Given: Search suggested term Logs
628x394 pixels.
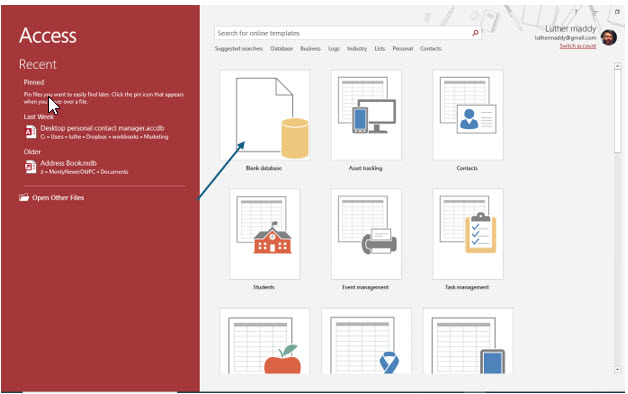Looking at the screenshot, I should (x=334, y=48).
